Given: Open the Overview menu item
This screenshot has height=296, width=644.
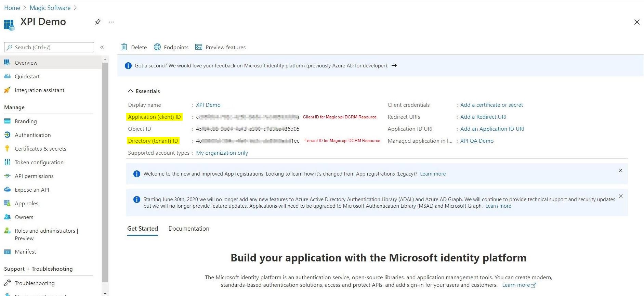Looking at the screenshot, I should tap(51, 63).
